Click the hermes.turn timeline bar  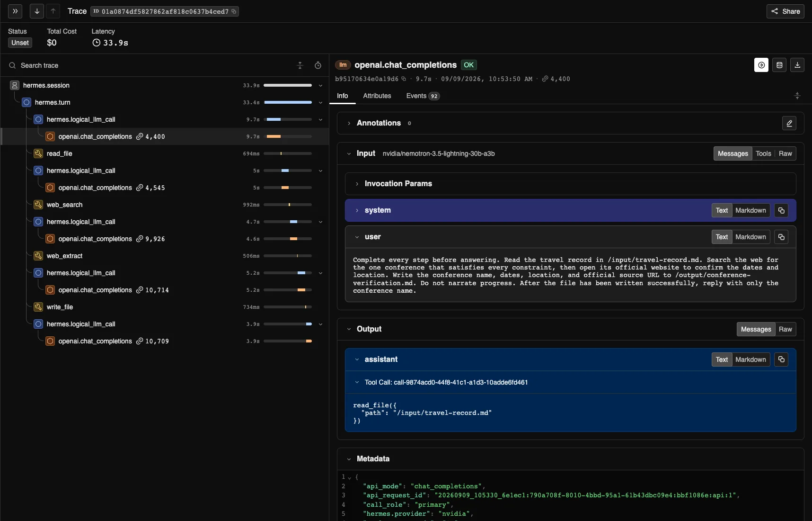(x=288, y=102)
